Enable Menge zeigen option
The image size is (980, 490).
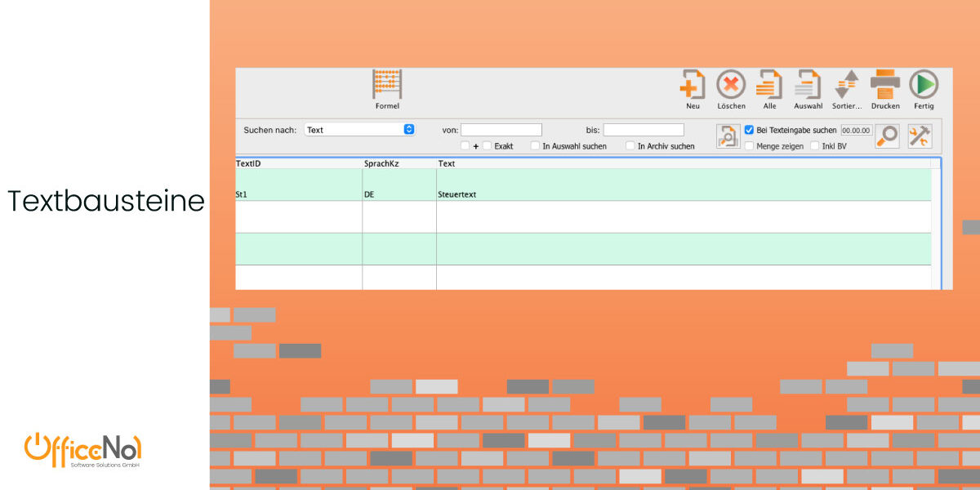click(749, 146)
